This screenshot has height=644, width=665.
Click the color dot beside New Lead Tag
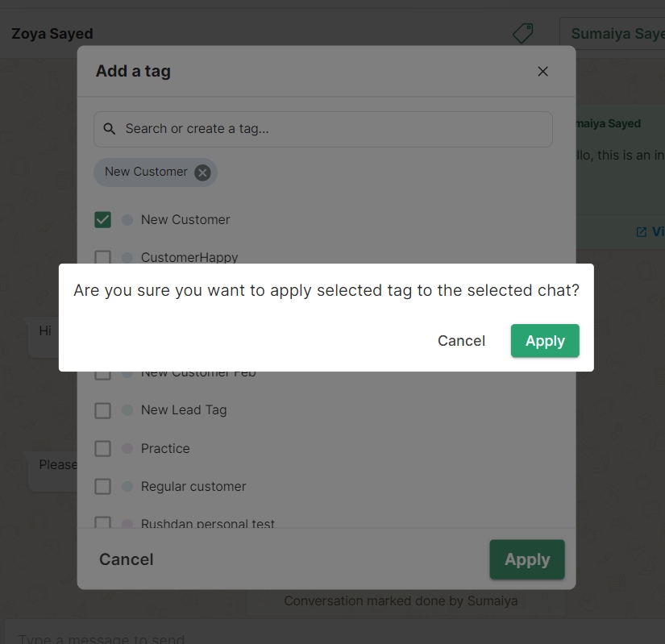pyautogui.click(x=127, y=410)
